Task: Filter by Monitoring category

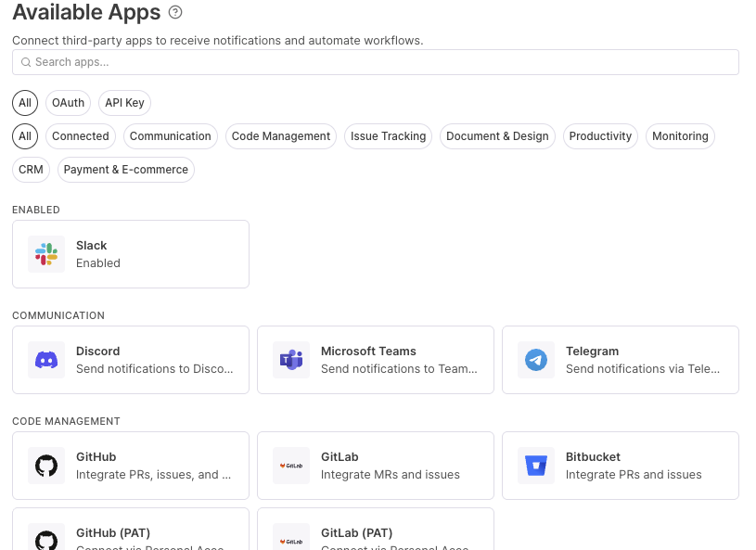Action: tap(680, 136)
